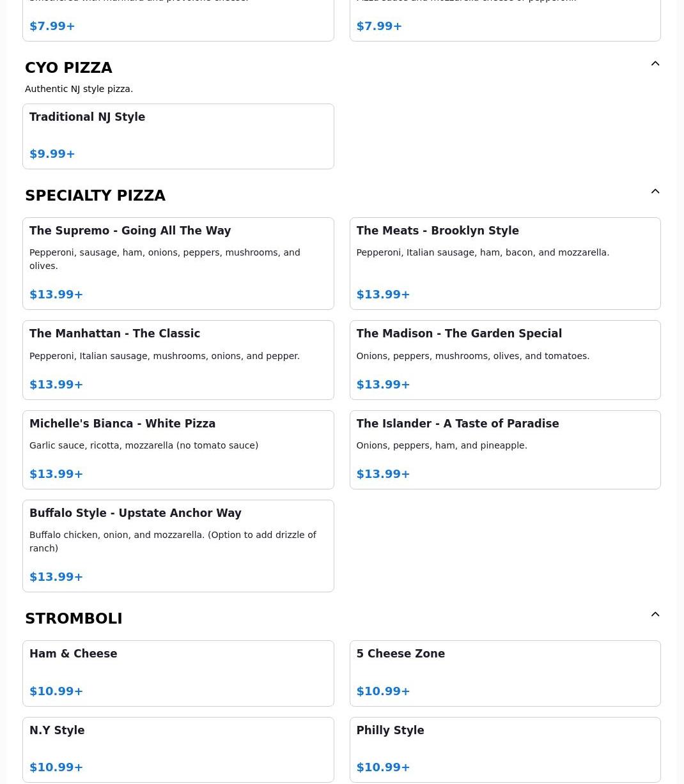The height and width of the screenshot is (784, 684).
Task: Collapse the Specialty Pizza section chevron
Action: (655, 191)
